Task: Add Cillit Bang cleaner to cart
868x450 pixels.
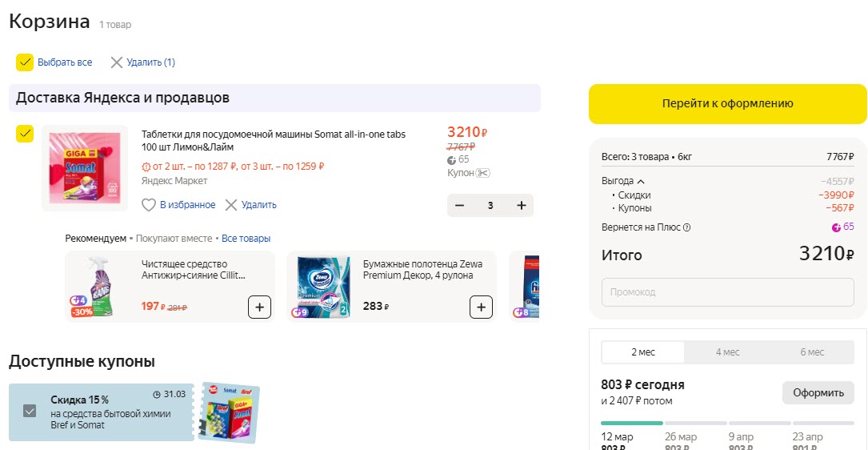Action: [259, 307]
